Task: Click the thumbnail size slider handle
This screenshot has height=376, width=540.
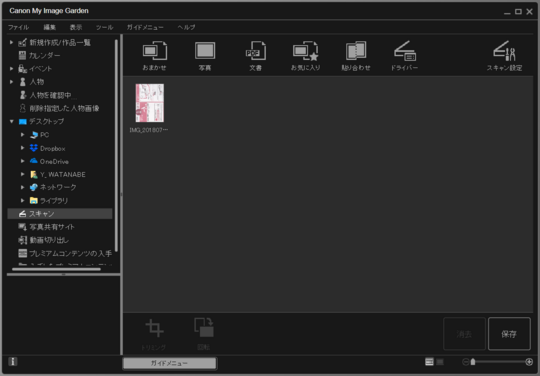Action: click(473, 362)
